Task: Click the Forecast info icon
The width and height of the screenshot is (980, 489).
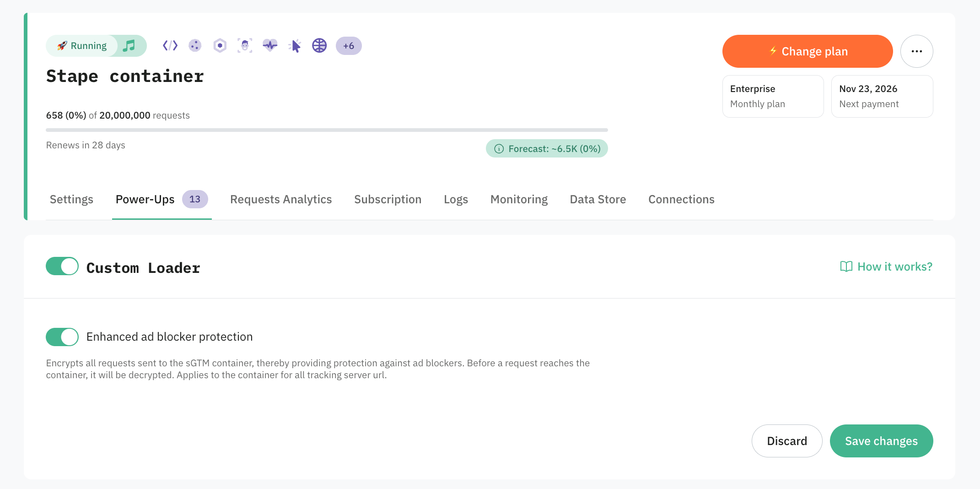Action: click(x=499, y=149)
